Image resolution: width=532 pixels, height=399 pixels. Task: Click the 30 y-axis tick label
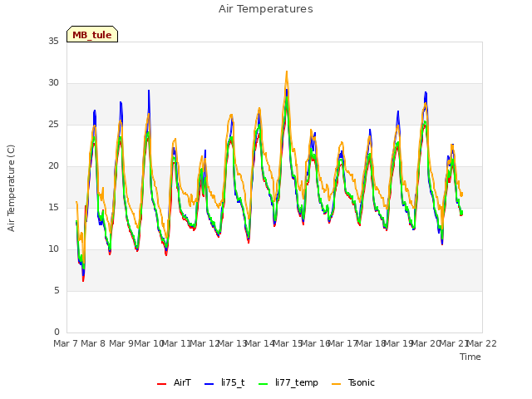pos(53,83)
